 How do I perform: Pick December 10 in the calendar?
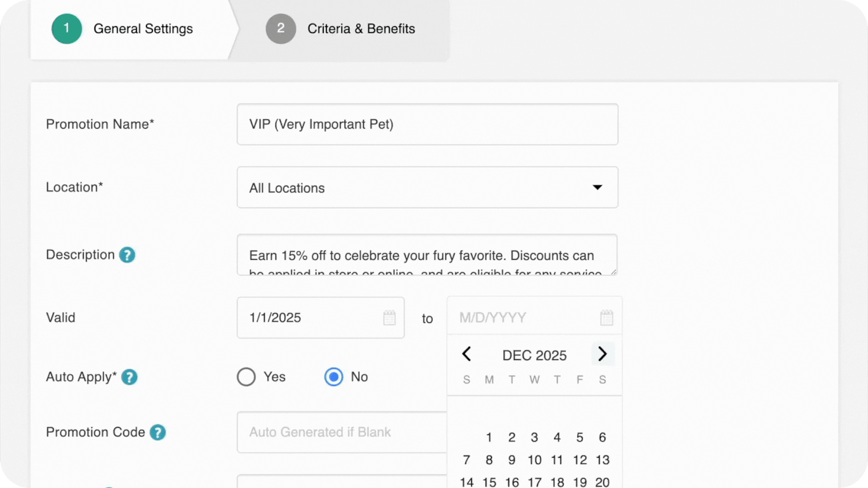pos(534,460)
